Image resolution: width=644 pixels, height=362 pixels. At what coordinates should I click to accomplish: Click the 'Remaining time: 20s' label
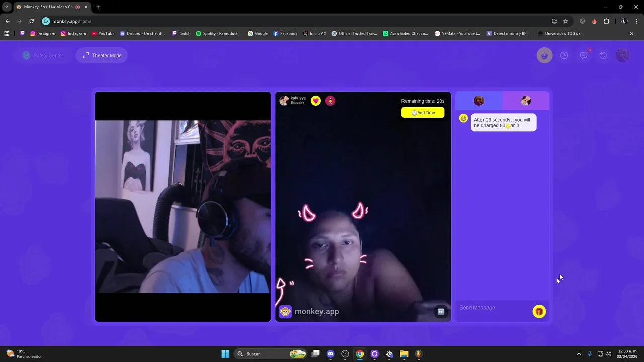point(423,101)
